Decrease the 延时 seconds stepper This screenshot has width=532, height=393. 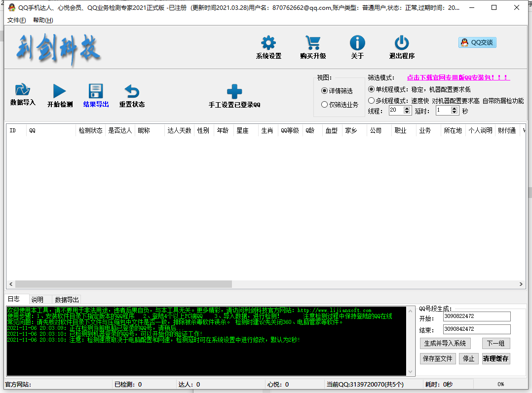455,113
